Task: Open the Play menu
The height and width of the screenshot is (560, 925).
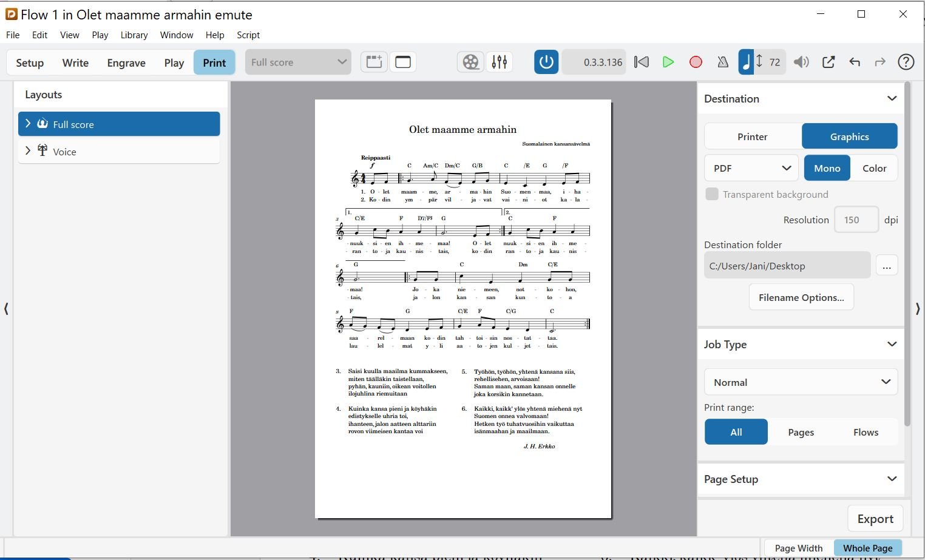Action: pos(100,35)
